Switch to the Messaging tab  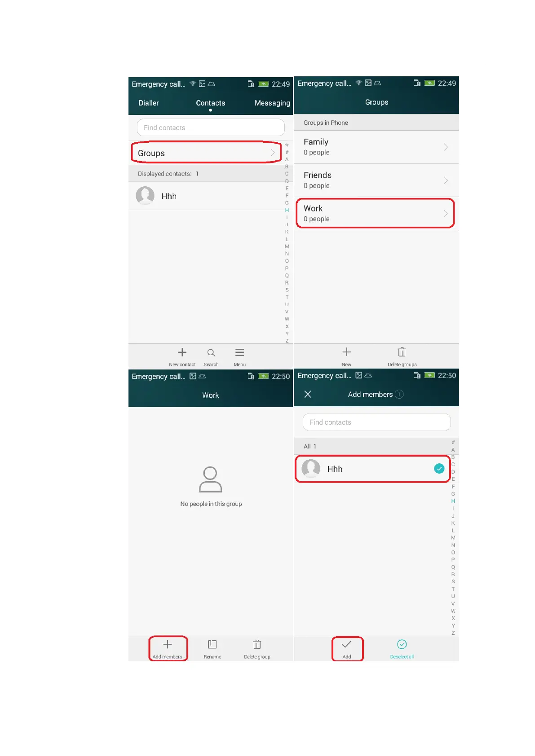pyautogui.click(x=272, y=103)
